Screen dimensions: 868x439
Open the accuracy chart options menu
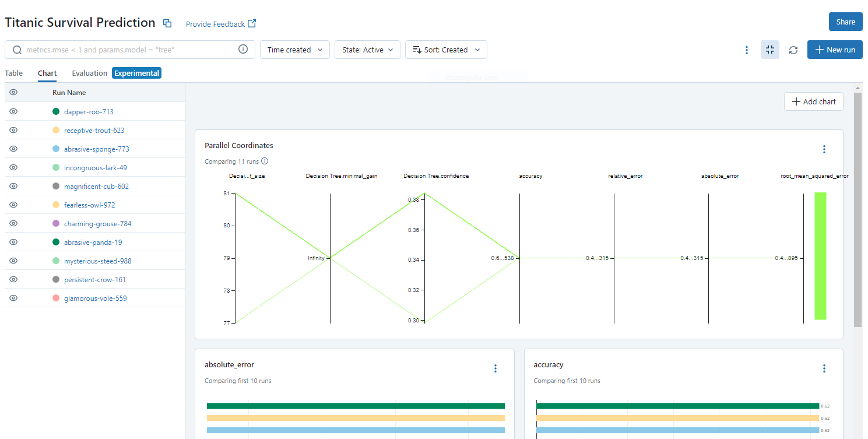point(824,368)
